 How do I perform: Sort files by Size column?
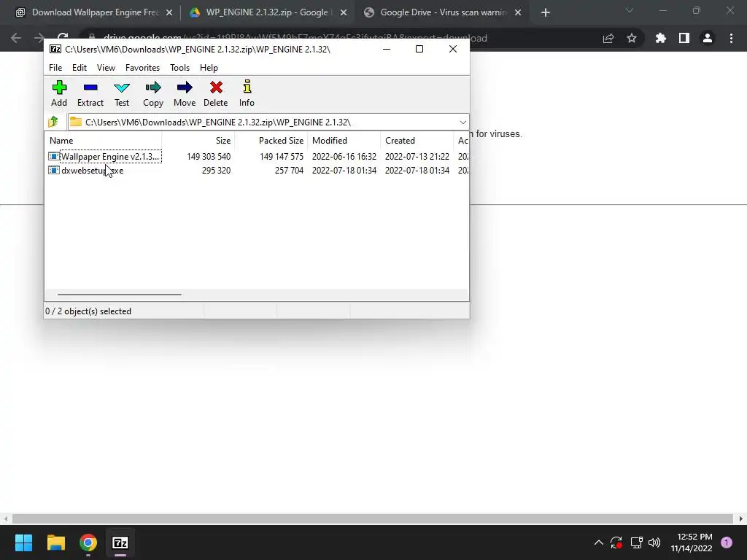[198, 141]
